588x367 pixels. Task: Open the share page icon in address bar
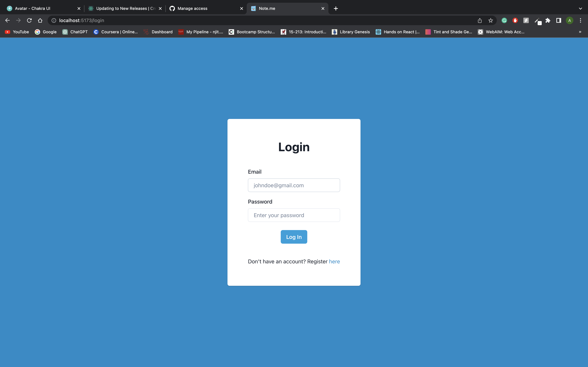(x=479, y=20)
